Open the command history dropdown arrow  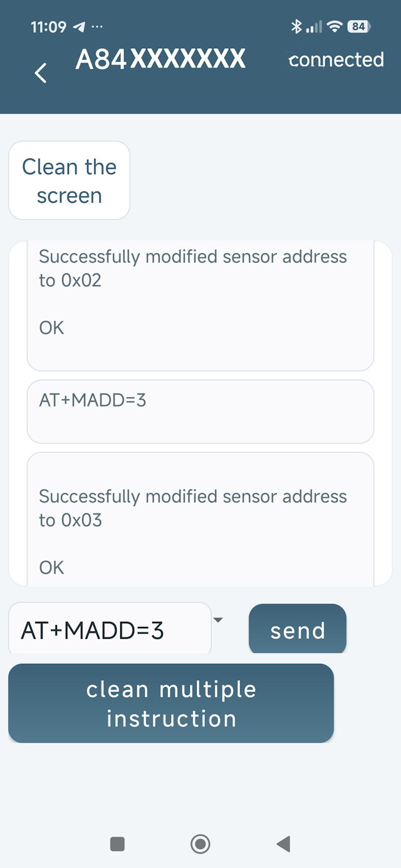click(x=218, y=620)
